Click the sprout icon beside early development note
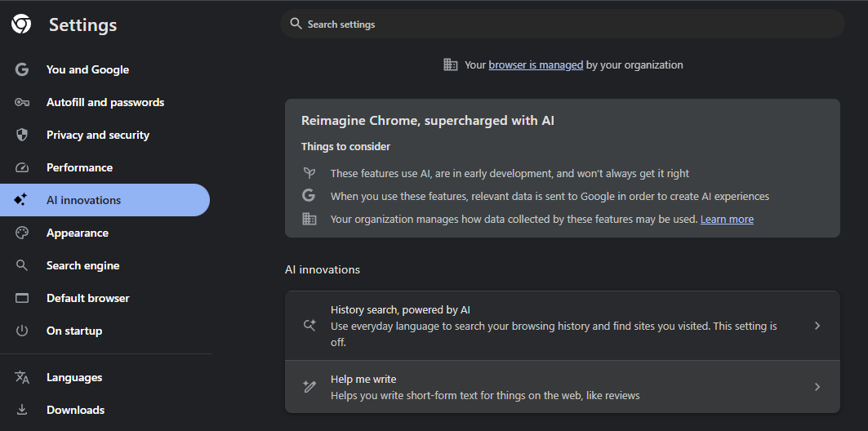Screen dimensions: 868x431 309,173
